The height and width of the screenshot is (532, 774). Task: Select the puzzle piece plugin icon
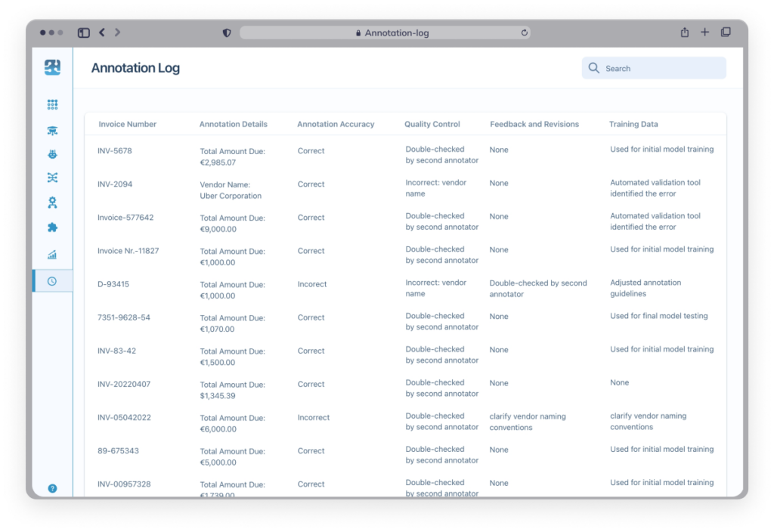(52, 227)
